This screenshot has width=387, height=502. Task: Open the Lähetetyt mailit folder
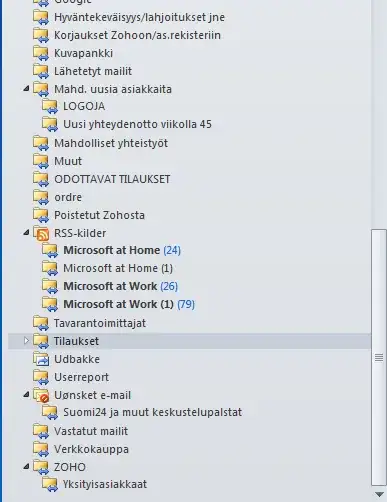93,71
